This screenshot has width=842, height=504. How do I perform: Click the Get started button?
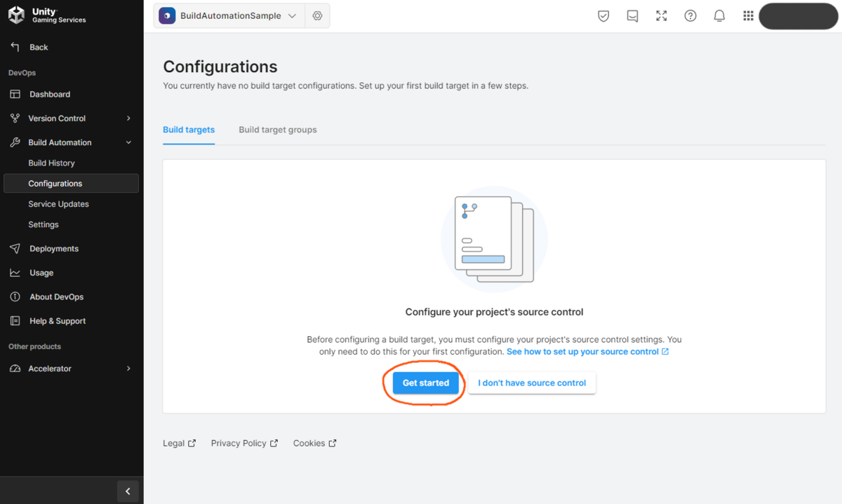[x=425, y=383]
